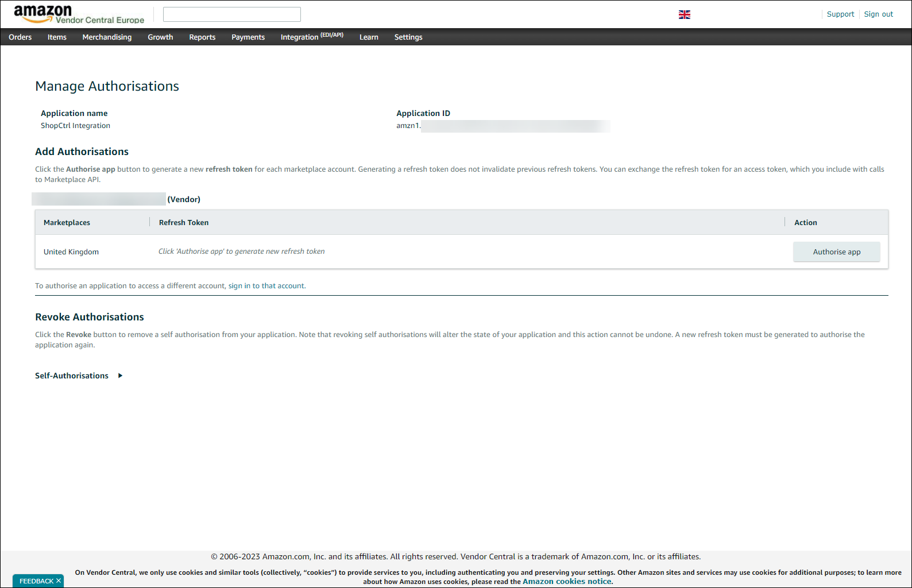Click the Application ID value starting amzn1.

(x=503, y=126)
